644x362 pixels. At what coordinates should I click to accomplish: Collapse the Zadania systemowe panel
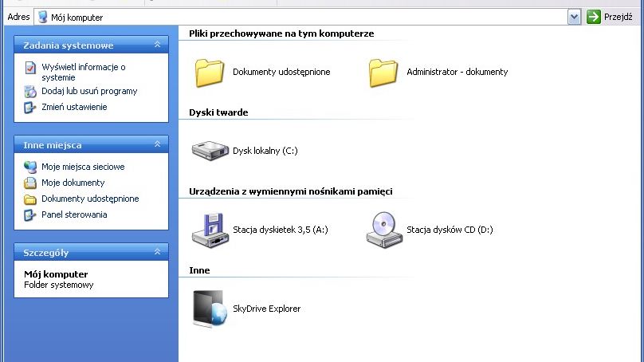click(157, 45)
